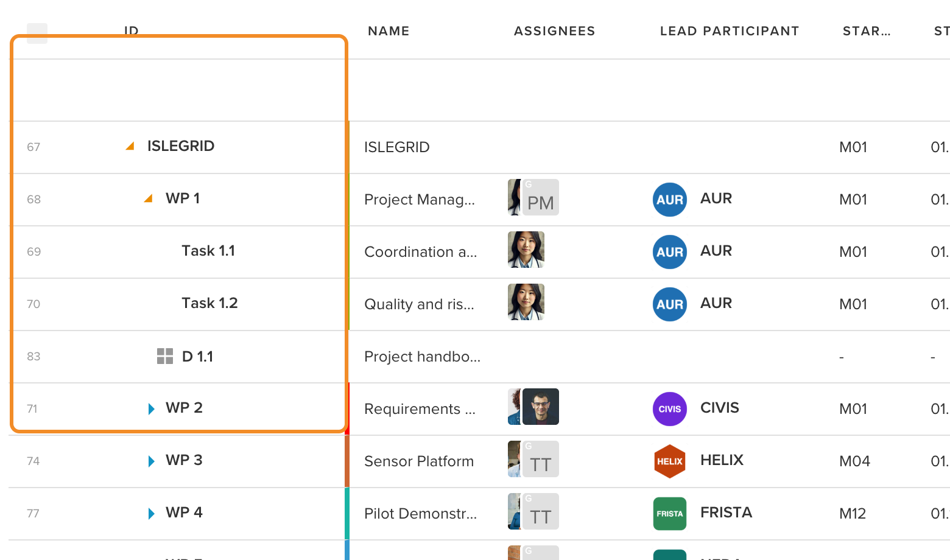Click the 'Quality and ris...' name cell
Viewport: 950px width, 560px height.
coord(419,304)
